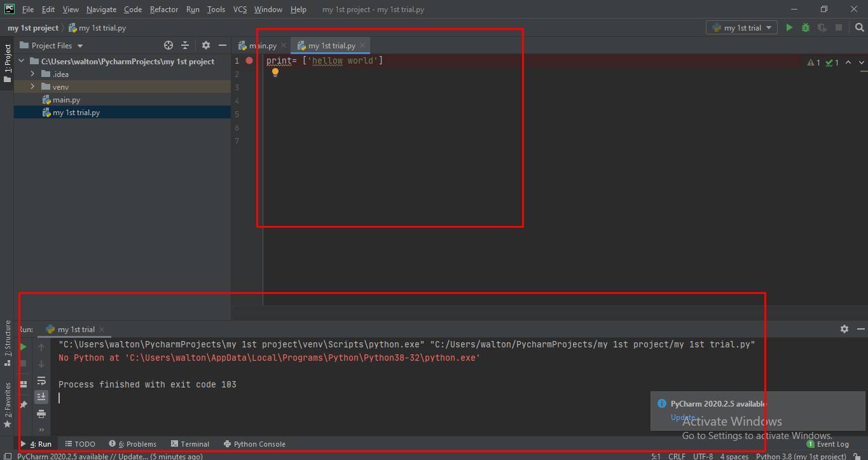The width and height of the screenshot is (868, 460).
Task: Print console output with printer icon
Action: click(41, 414)
